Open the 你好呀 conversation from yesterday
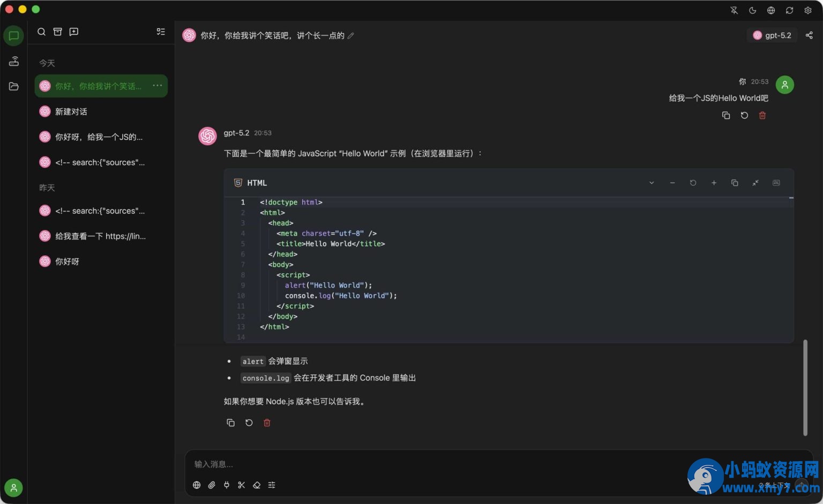Image resolution: width=823 pixels, height=504 pixels. pyautogui.click(x=101, y=261)
